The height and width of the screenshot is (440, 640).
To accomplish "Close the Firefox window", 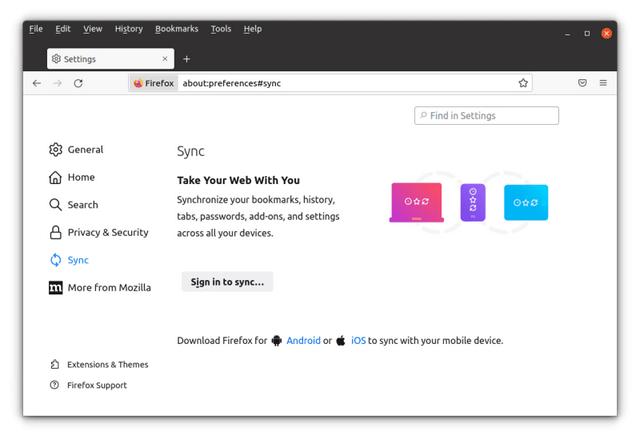I will click(607, 33).
